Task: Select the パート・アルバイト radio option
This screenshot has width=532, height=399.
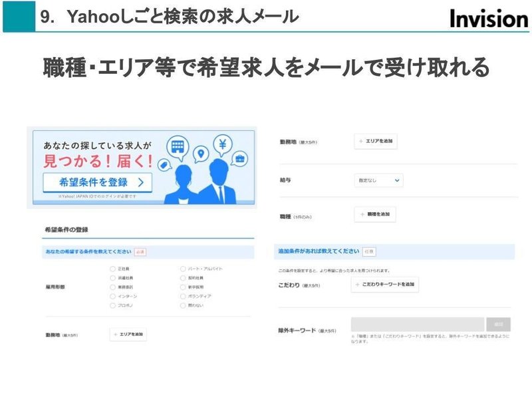Action: tap(183, 269)
